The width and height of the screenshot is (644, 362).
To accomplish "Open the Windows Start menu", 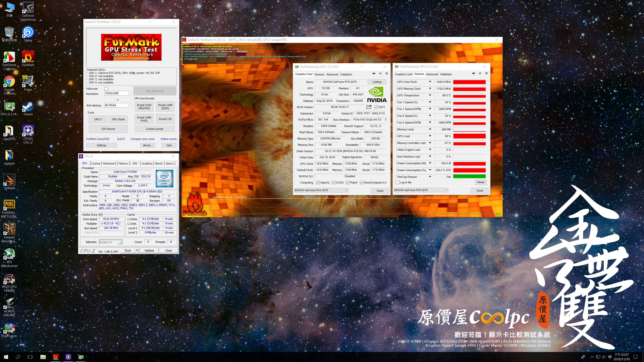I will (6, 357).
